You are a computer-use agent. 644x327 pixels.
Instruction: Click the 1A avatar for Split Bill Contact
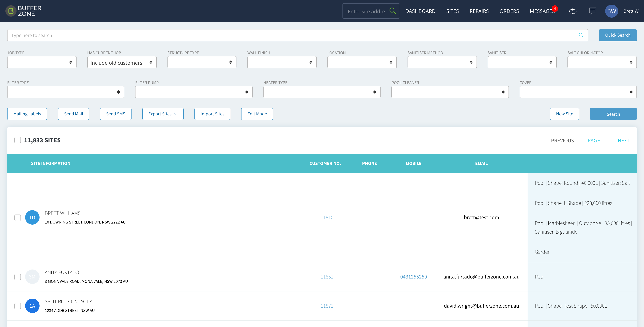(x=32, y=306)
